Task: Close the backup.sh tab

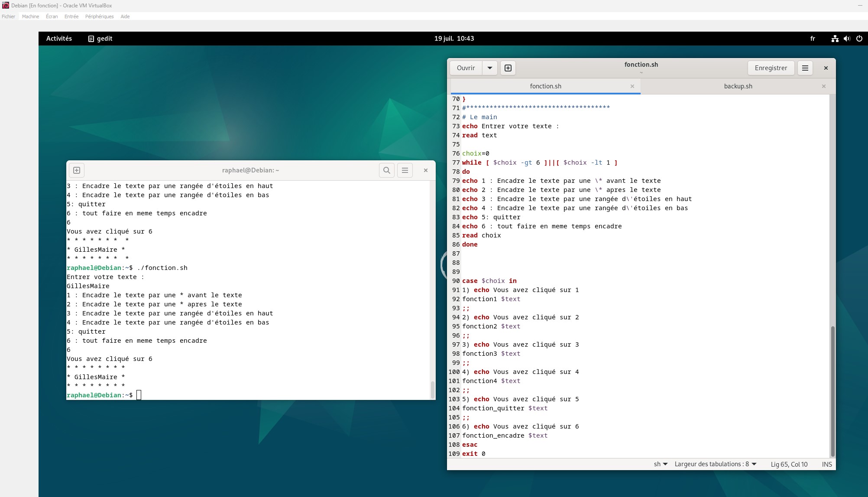Action: [824, 86]
